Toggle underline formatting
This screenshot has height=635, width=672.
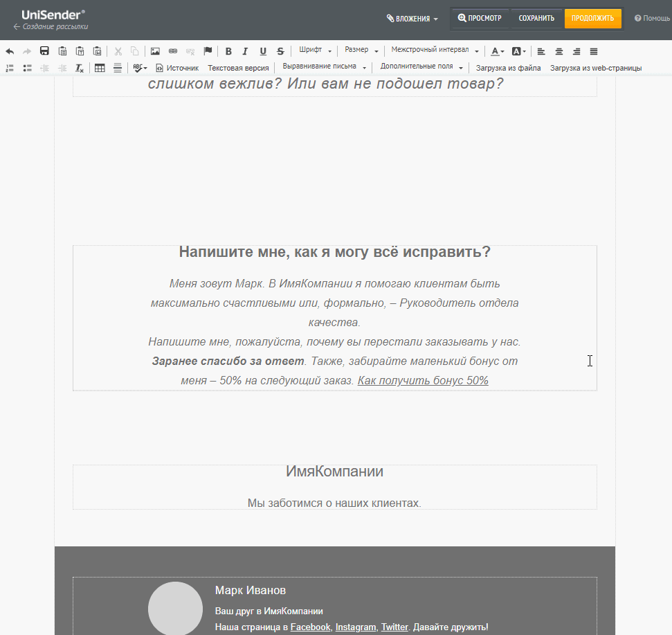263,51
